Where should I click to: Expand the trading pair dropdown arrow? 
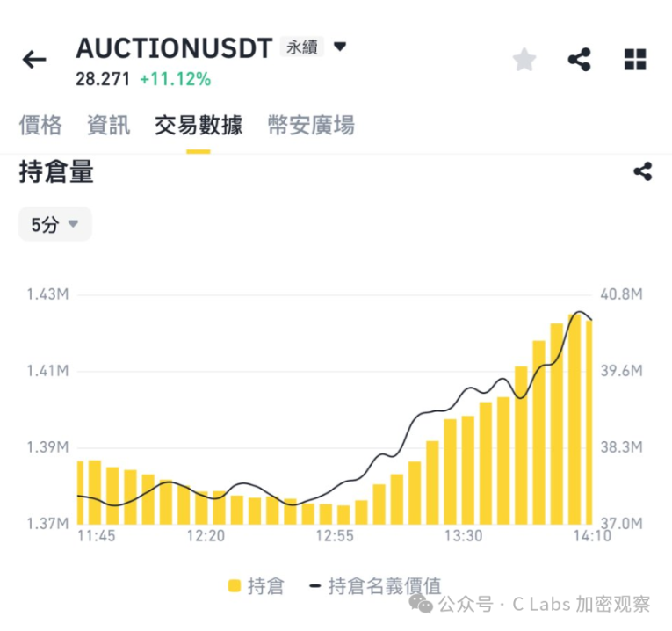pos(340,47)
